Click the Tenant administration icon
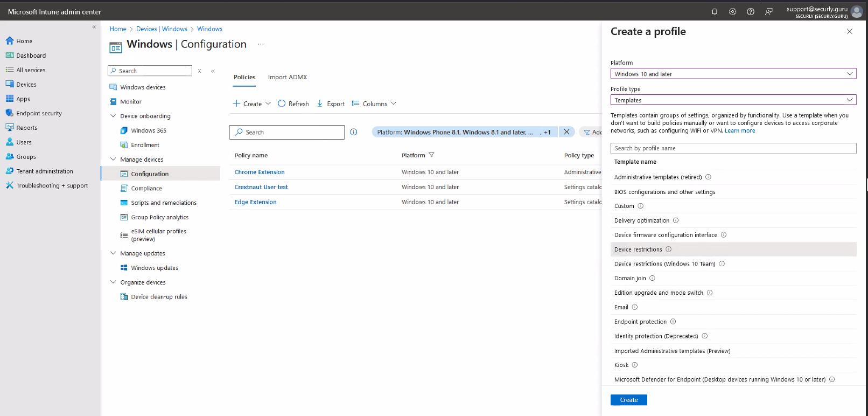Viewport: 868px width, 416px height. 10,171
